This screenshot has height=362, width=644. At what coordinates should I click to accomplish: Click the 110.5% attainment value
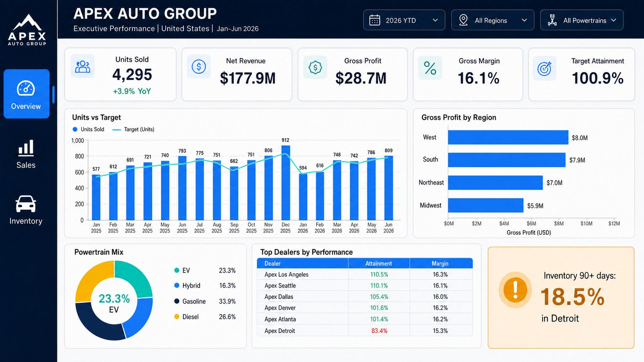point(379,275)
